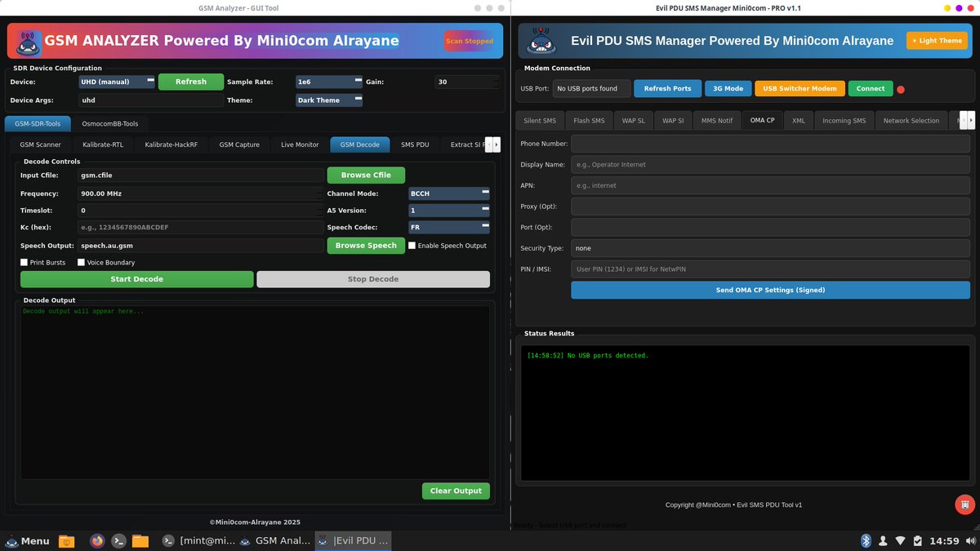The width and height of the screenshot is (980, 551).
Task: Toggle the Scan Stopped status button
Action: pyautogui.click(x=470, y=41)
